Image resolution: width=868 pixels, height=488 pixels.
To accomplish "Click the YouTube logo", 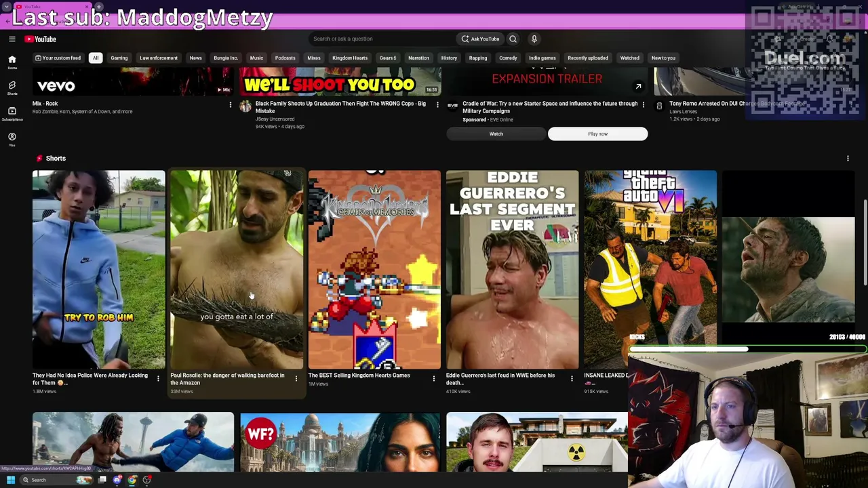I will (x=41, y=39).
